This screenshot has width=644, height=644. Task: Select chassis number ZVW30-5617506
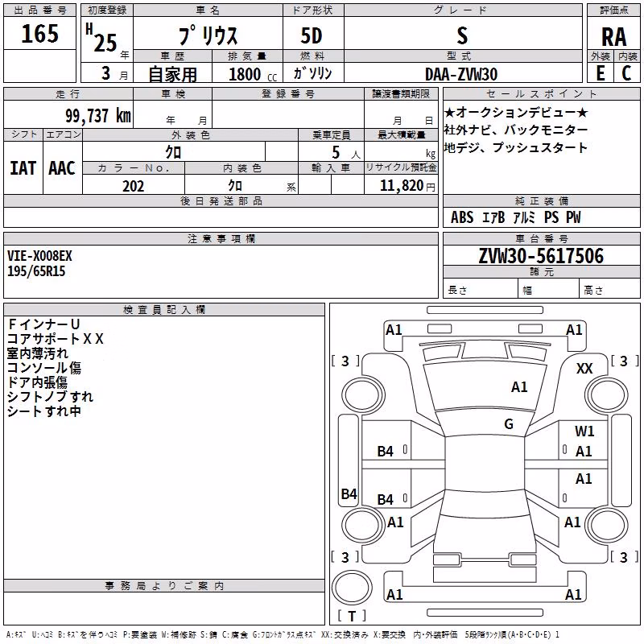click(x=541, y=256)
